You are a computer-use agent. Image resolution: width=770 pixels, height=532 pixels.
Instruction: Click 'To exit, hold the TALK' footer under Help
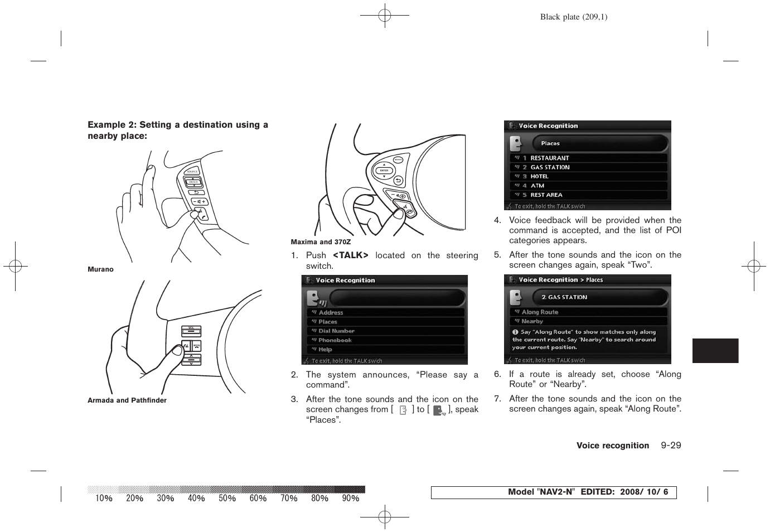coord(347,361)
